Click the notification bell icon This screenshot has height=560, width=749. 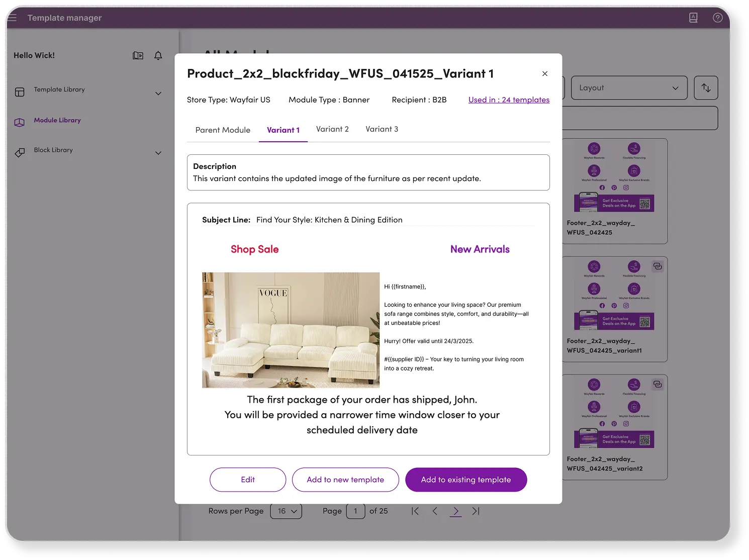coord(158,55)
